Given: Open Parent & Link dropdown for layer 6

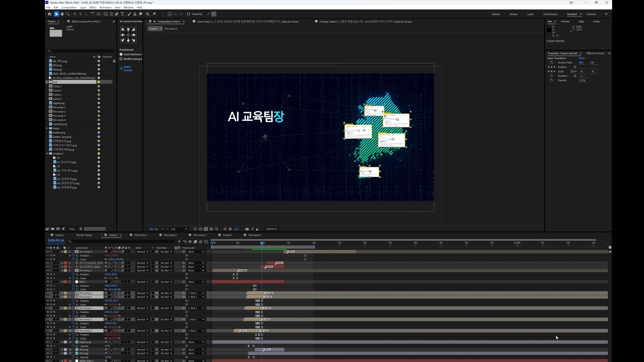Looking at the screenshot, I should click(196, 293).
